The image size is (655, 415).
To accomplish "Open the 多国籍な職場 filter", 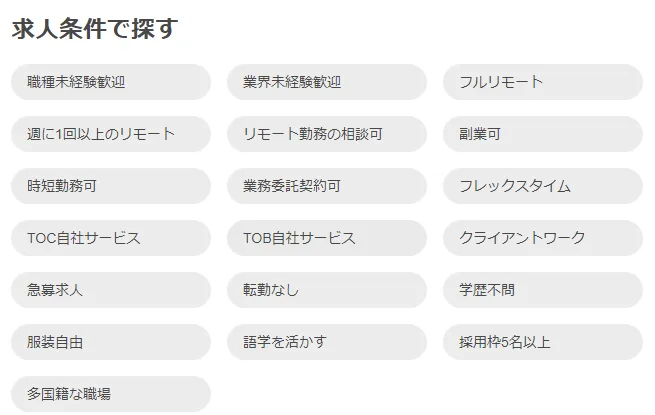I will click(x=111, y=394).
